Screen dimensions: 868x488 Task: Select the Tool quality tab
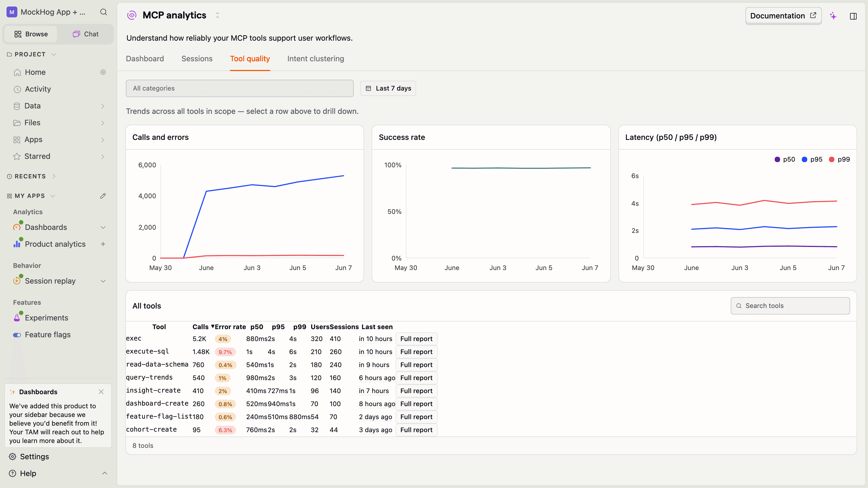pos(250,59)
